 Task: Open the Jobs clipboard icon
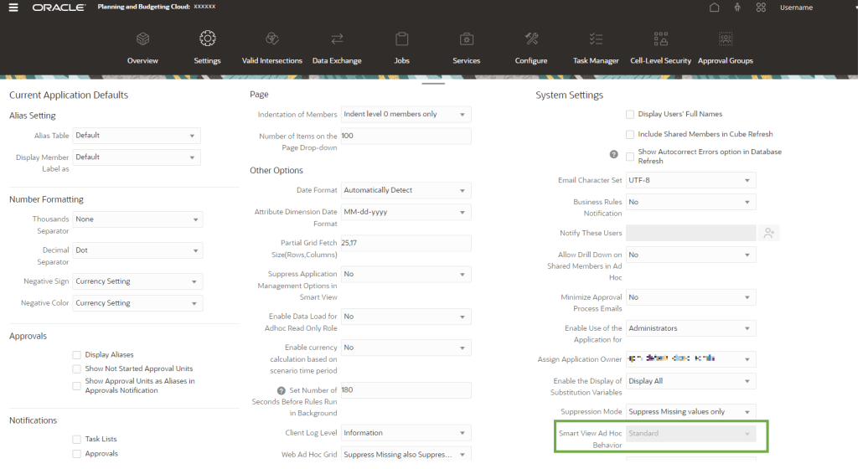click(x=402, y=39)
